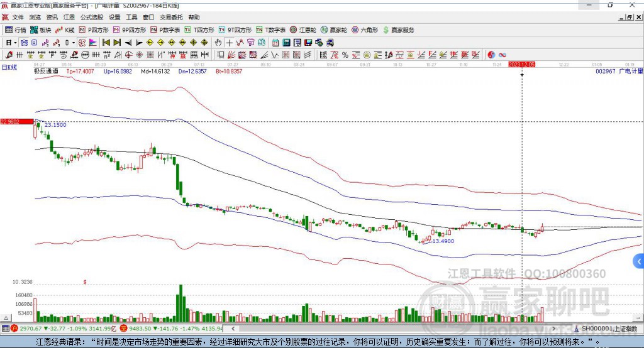The image size is (644, 348).
Task: Toggle the crosshair cursor tool
Action: tap(230, 42)
